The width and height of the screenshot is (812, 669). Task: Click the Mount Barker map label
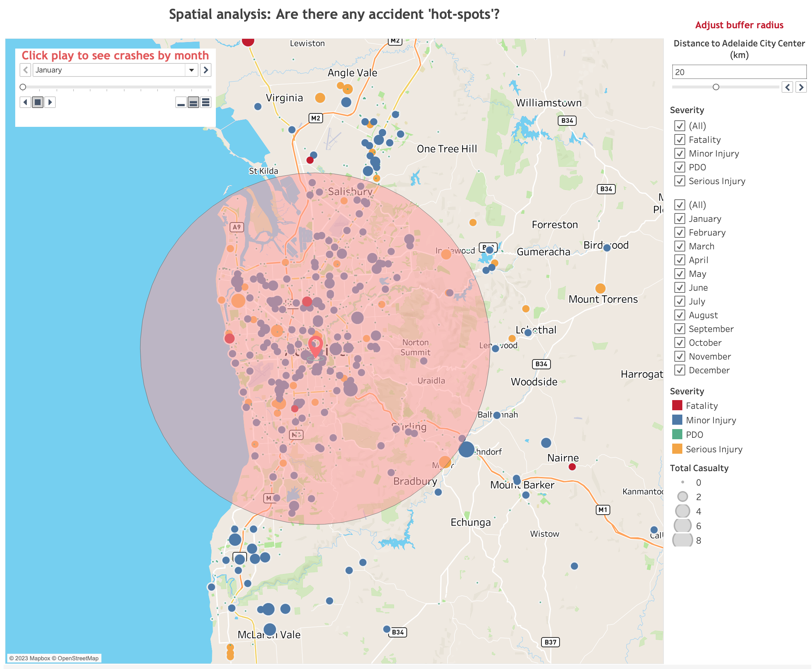pyautogui.click(x=522, y=485)
